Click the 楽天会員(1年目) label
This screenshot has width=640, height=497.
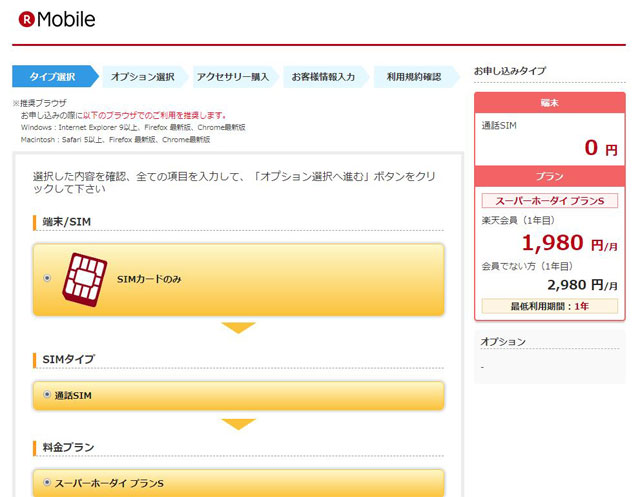[518, 221]
